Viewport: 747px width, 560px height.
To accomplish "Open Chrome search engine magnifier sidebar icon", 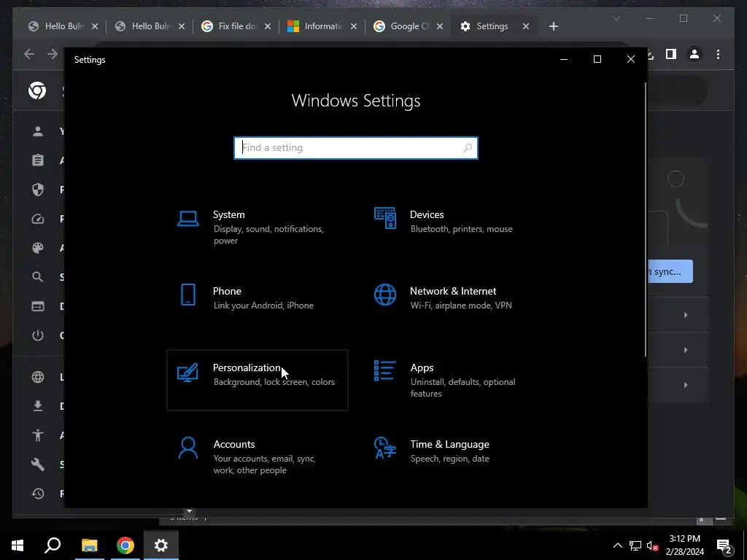I will point(38,276).
